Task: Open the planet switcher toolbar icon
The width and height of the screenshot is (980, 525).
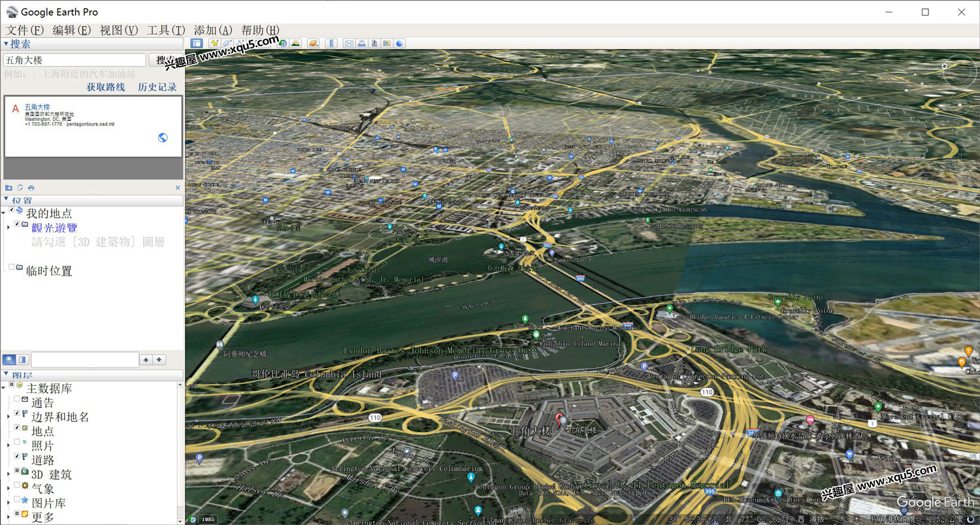Action: (314, 43)
